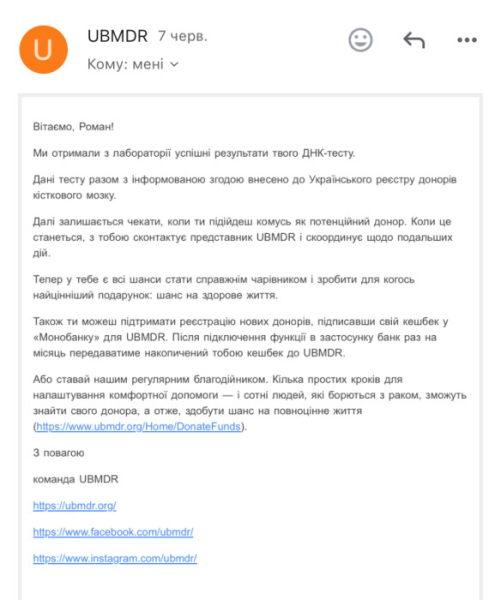501x600 pixels.
Task: Select the greeting 'Вітаємо, Роман!'
Action: tap(73, 127)
